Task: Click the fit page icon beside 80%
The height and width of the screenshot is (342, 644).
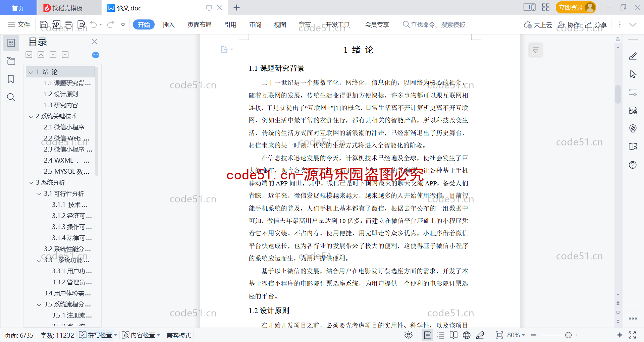Action: (x=499, y=335)
